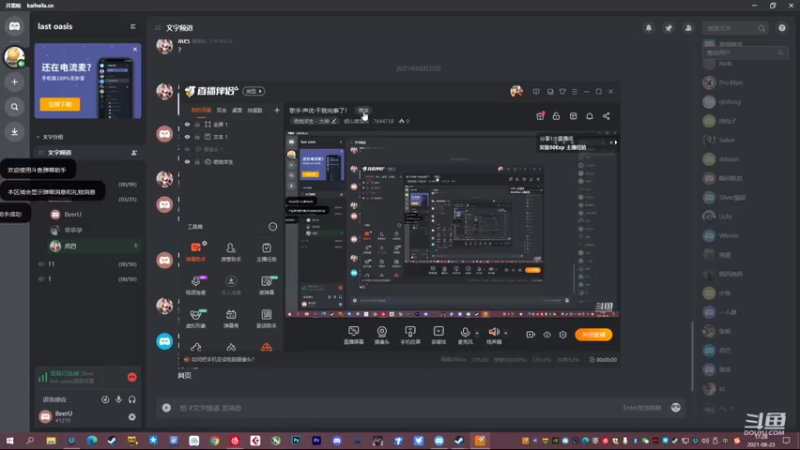Screen dimensions: 800x450
Task: Toggle the lock on first scene source
Action: click(197, 124)
